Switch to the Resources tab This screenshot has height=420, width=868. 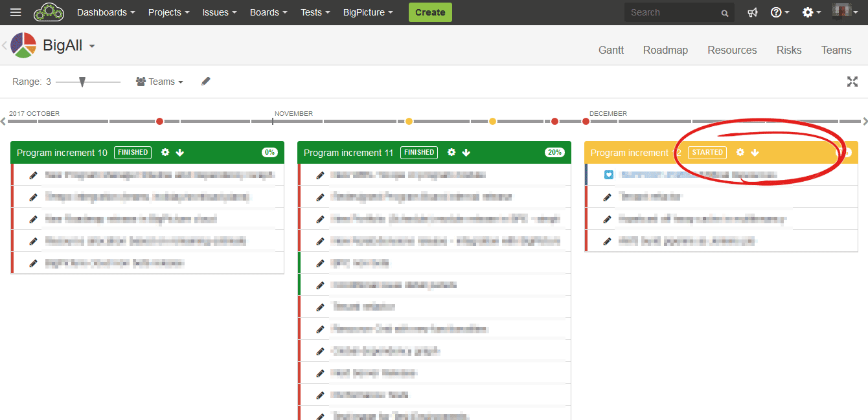[732, 50]
